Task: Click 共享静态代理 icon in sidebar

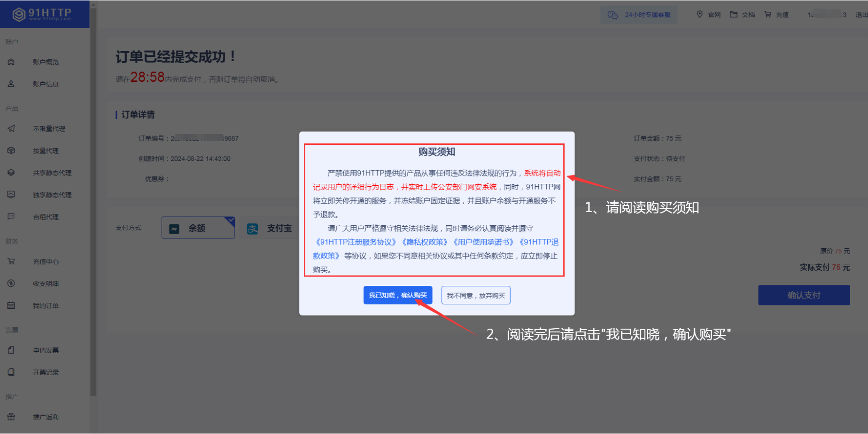Action: [x=11, y=173]
